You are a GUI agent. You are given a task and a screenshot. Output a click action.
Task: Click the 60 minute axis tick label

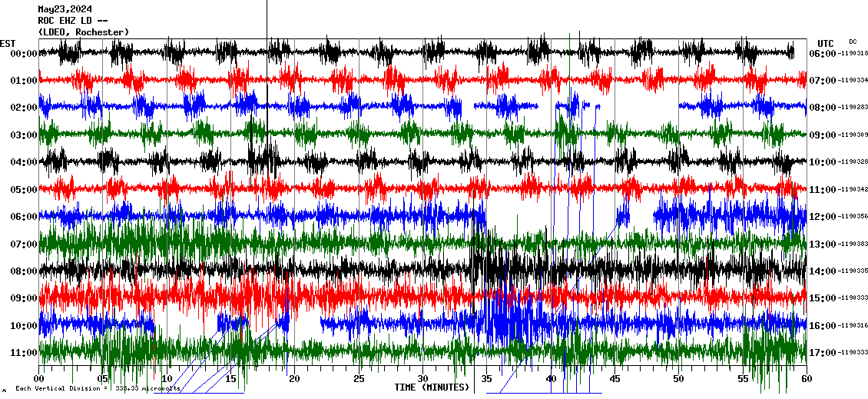click(806, 379)
